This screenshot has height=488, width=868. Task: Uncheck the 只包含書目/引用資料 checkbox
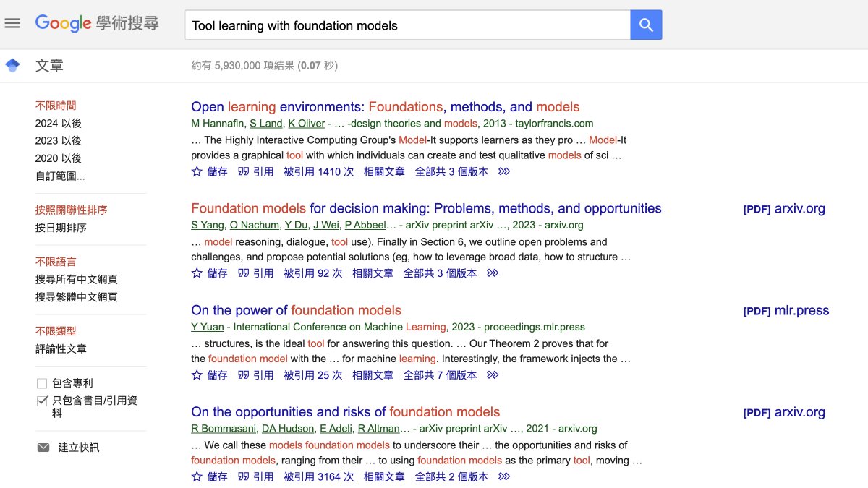coord(42,401)
